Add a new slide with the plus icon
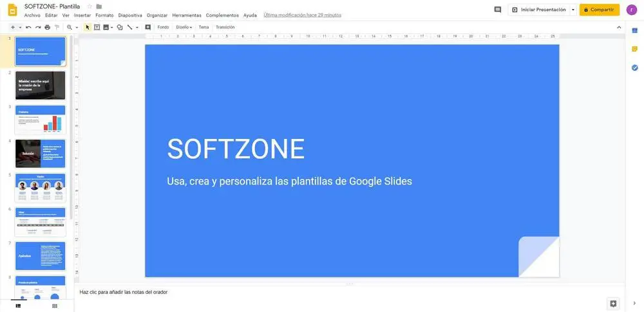The image size is (644, 312). pos(13,27)
